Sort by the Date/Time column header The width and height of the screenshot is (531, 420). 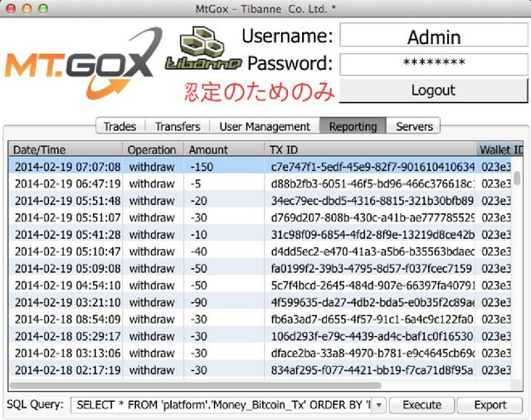pyautogui.click(x=65, y=149)
